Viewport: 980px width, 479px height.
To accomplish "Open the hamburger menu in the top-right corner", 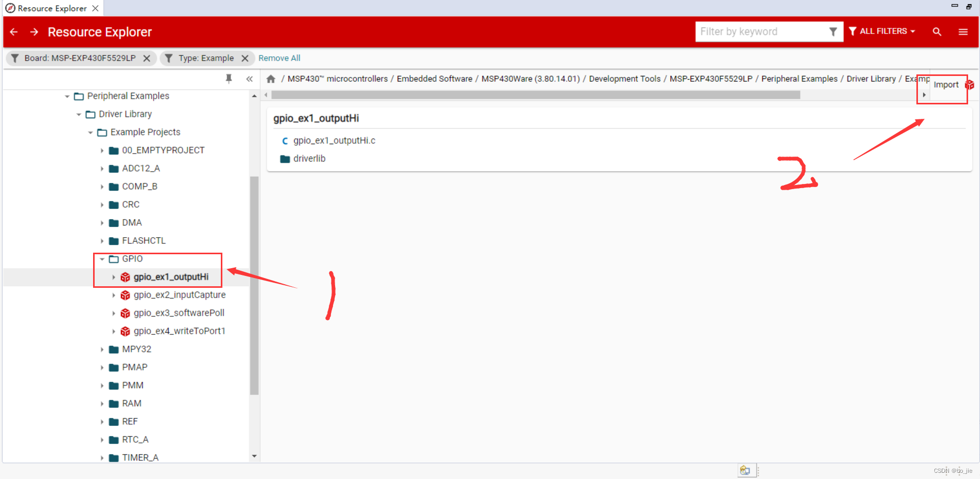I will [963, 32].
